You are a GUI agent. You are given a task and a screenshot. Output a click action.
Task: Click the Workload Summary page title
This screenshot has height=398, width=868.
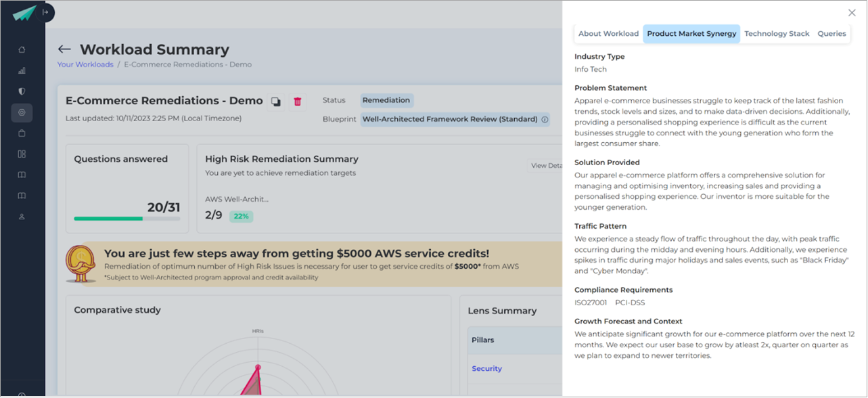point(154,49)
